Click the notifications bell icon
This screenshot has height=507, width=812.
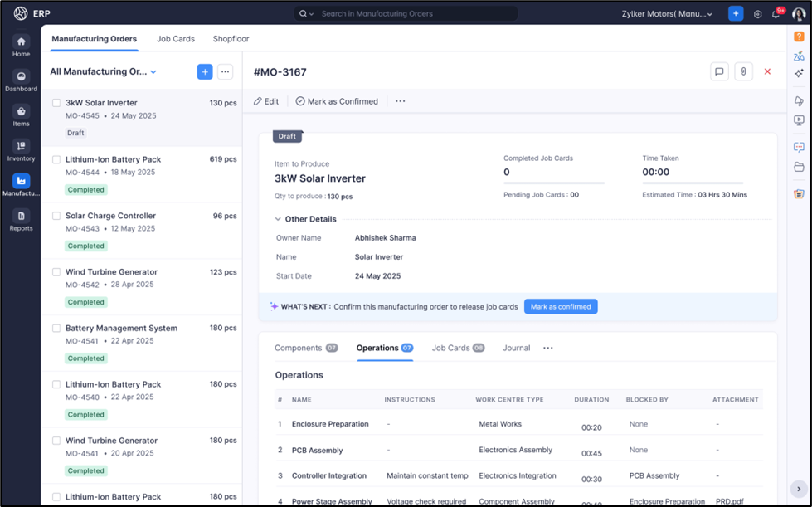(x=776, y=14)
